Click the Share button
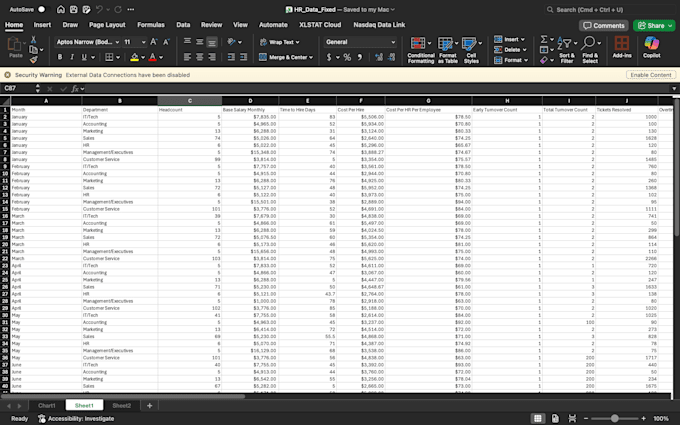The width and height of the screenshot is (680, 425). (x=654, y=26)
